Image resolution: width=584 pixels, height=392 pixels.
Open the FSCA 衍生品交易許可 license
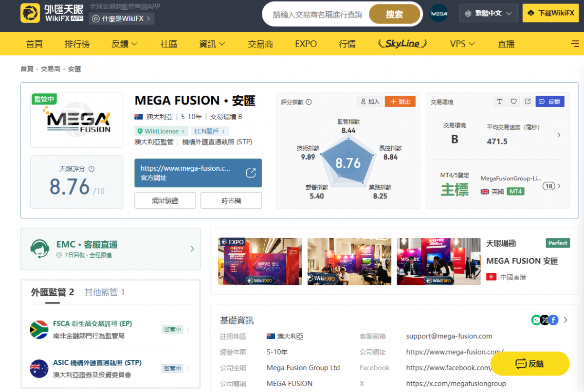pyautogui.click(x=92, y=323)
